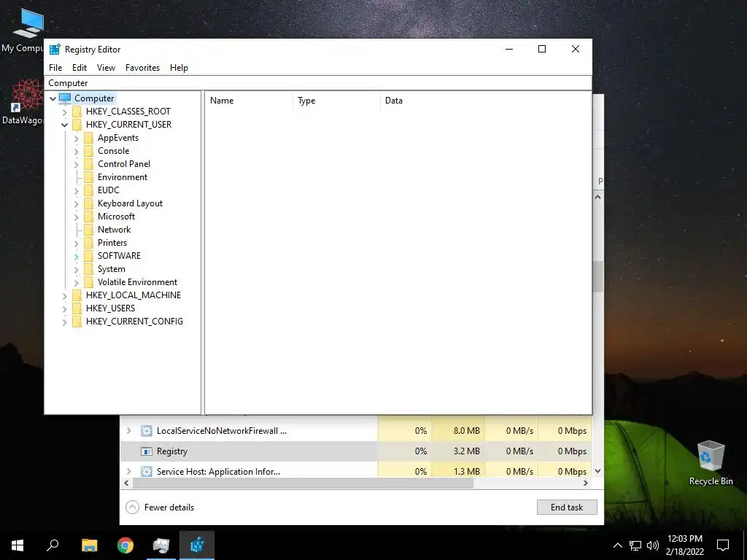Click the HKEY_CURRENT_CONFIG folder icon

click(77, 322)
